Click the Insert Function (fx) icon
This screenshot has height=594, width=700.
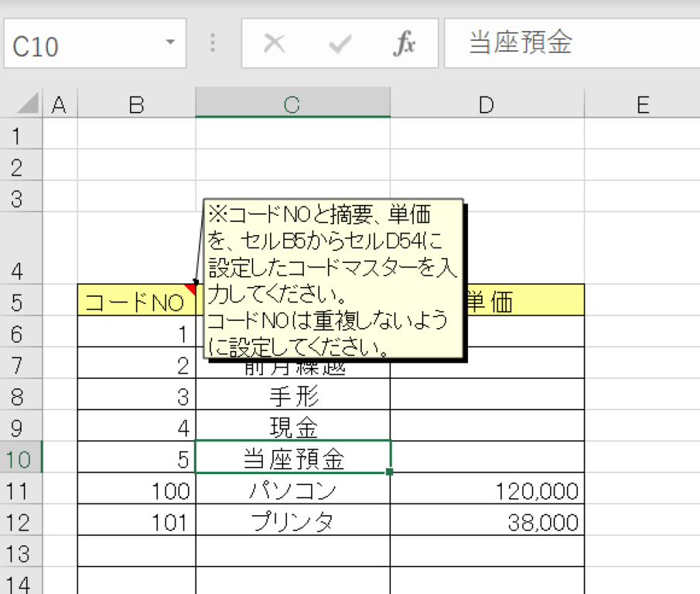(406, 43)
